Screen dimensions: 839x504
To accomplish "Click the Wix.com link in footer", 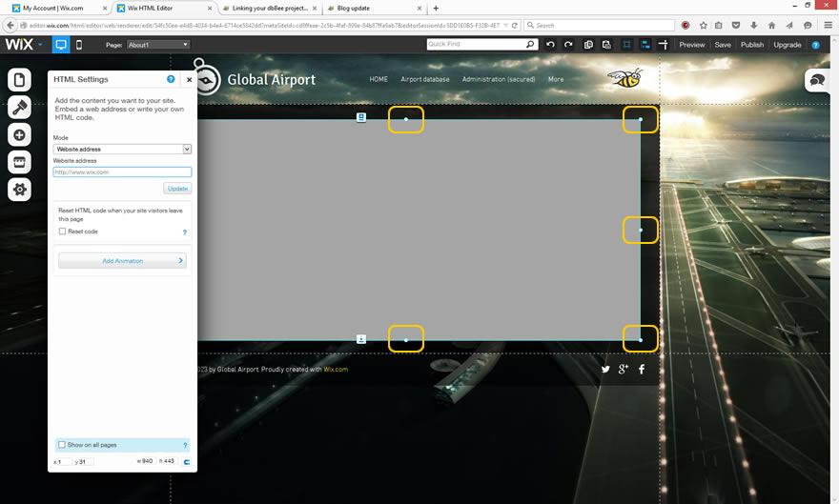I will tap(336, 370).
